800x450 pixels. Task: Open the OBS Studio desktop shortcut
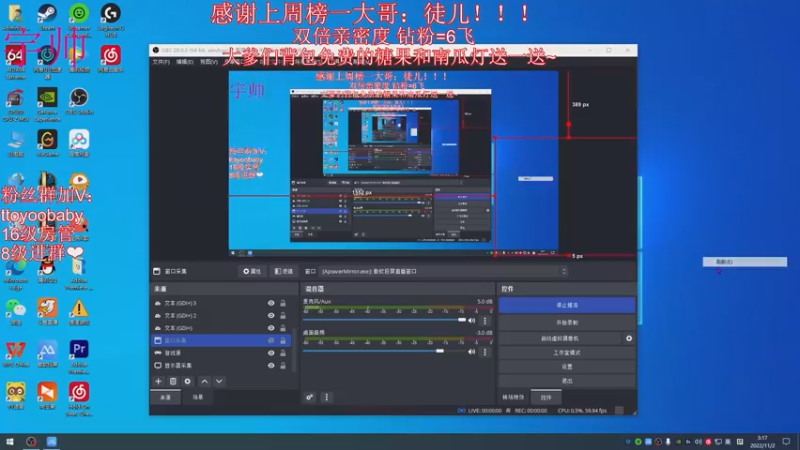click(79, 101)
